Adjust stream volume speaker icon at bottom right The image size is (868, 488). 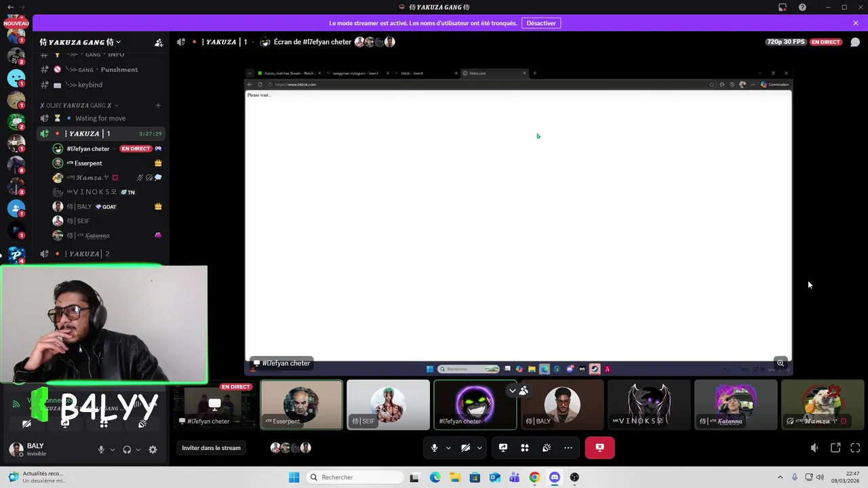pos(814,448)
